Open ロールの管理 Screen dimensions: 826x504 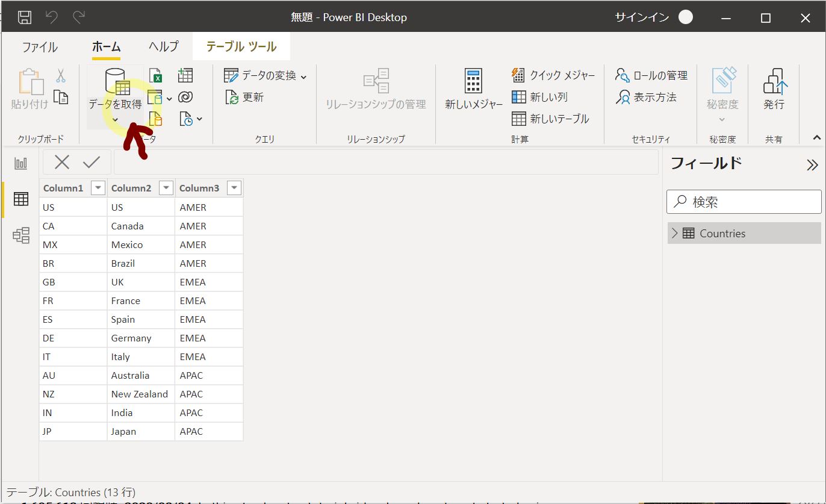(651, 75)
